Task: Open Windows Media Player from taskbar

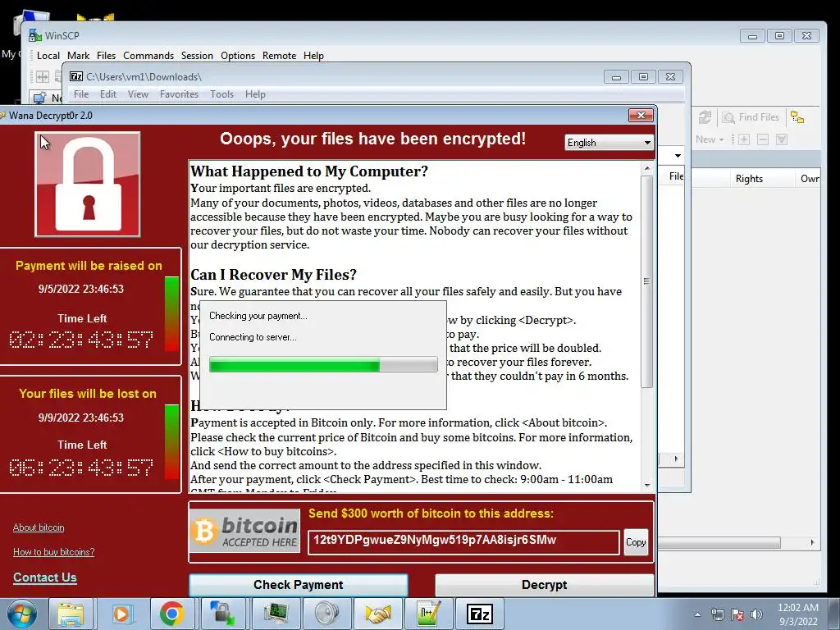Action: click(x=121, y=614)
